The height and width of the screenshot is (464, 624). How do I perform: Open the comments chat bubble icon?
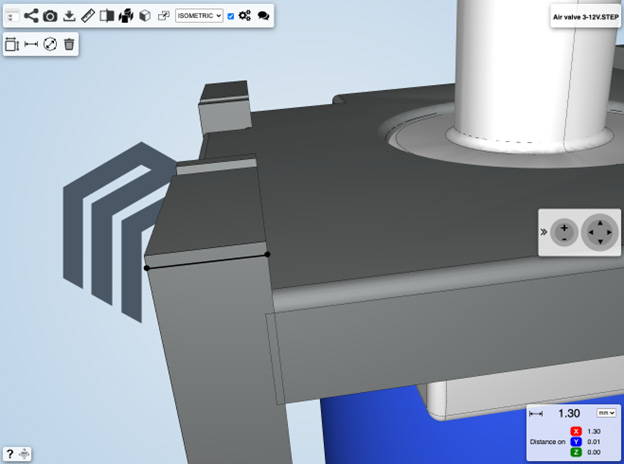[263, 16]
